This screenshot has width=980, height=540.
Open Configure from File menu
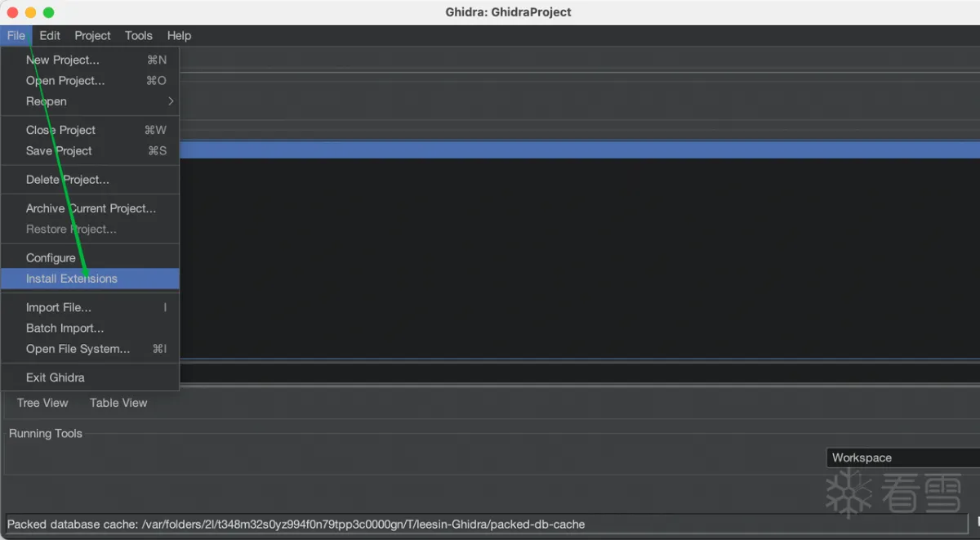pos(90,258)
